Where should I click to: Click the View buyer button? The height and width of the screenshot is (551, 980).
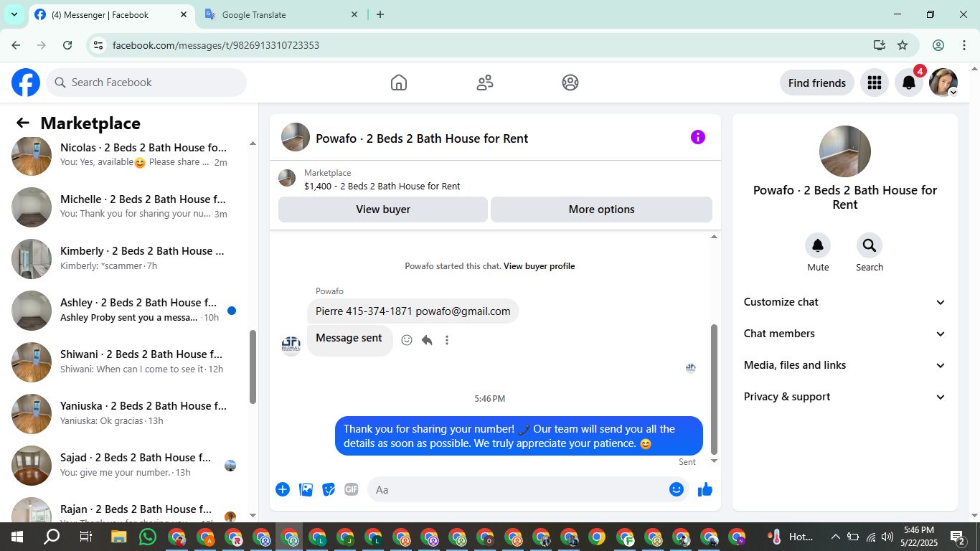383,209
